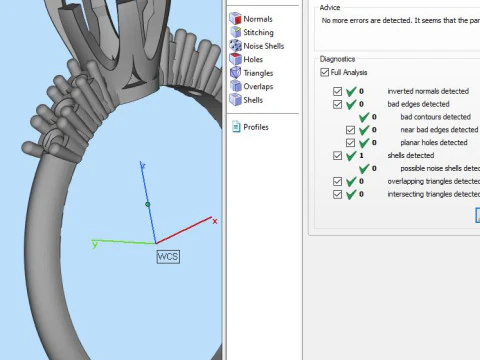Open the Normals fix icon
Screen dimensions: 480x360
click(235, 19)
